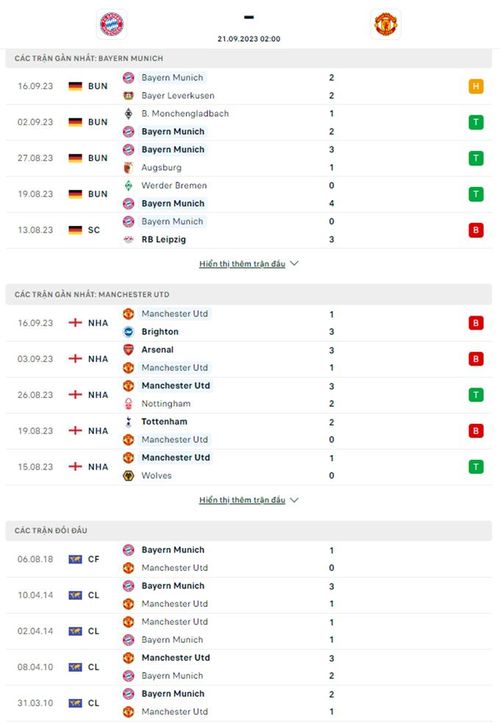The image size is (500, 724).
Task: Click the Manchester United crest in header
Action: (x=386, y=24)
